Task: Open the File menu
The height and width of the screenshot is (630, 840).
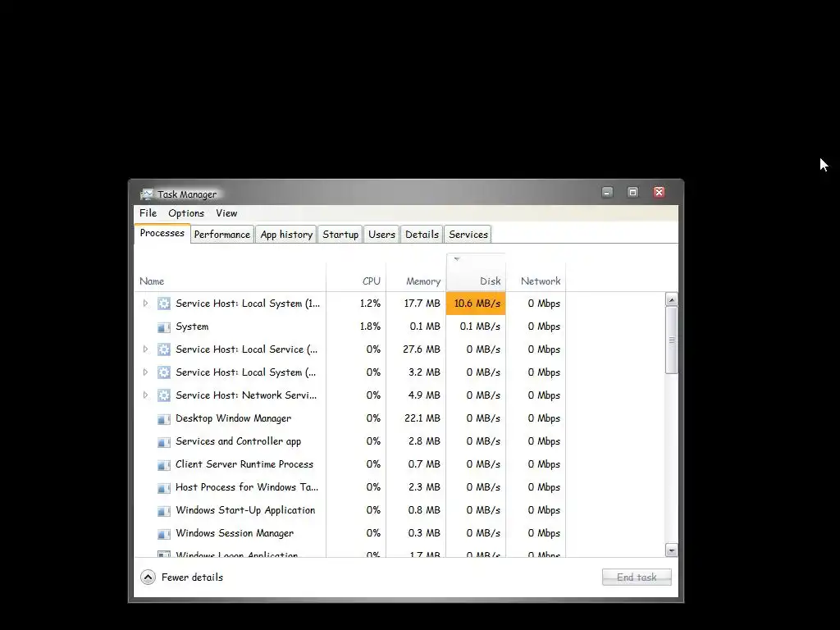Action: [148, 213]
